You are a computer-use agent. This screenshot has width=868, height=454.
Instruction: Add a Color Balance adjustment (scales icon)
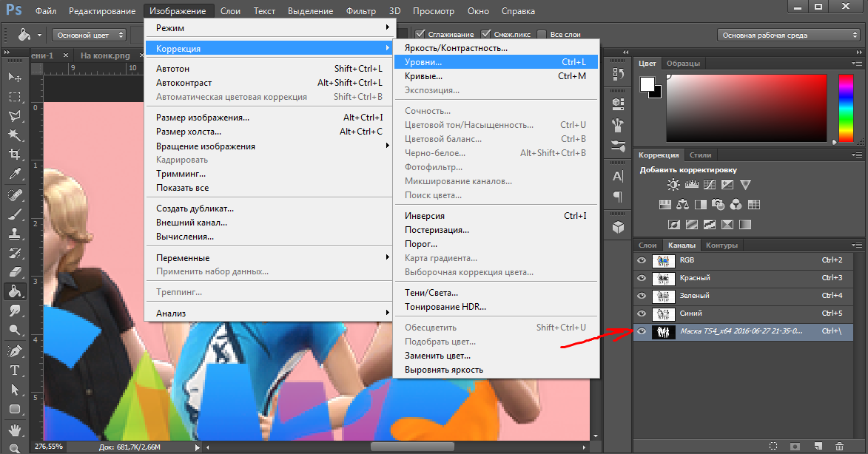(682, 205)
